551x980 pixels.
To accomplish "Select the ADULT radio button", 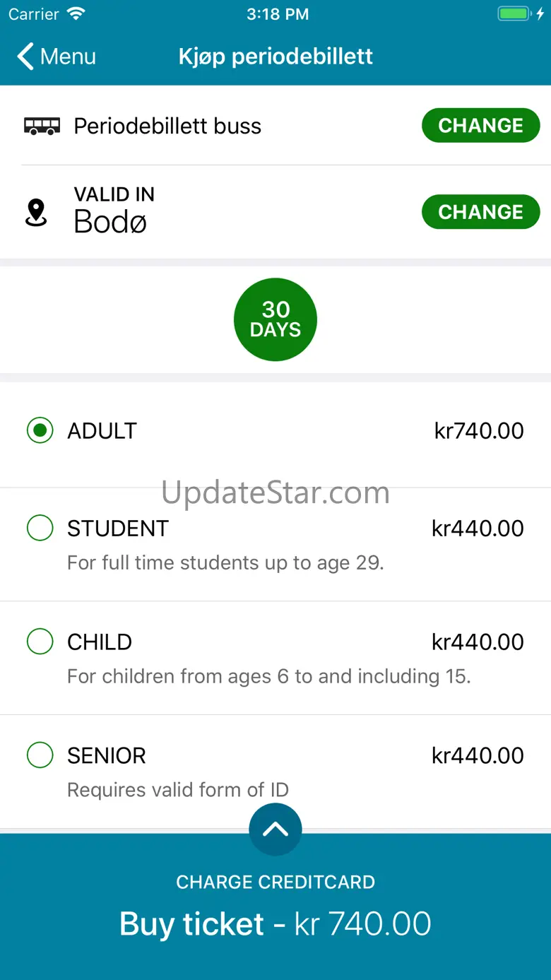I will point(40,430).
